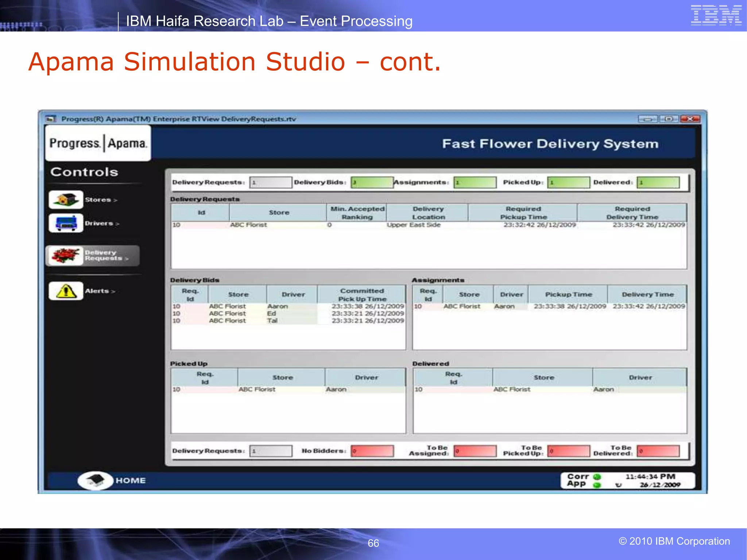The width and height of the screenshot is (747, 560).
Task: Click Required Delivery Time column header
Action: click(x=632, y=213)
